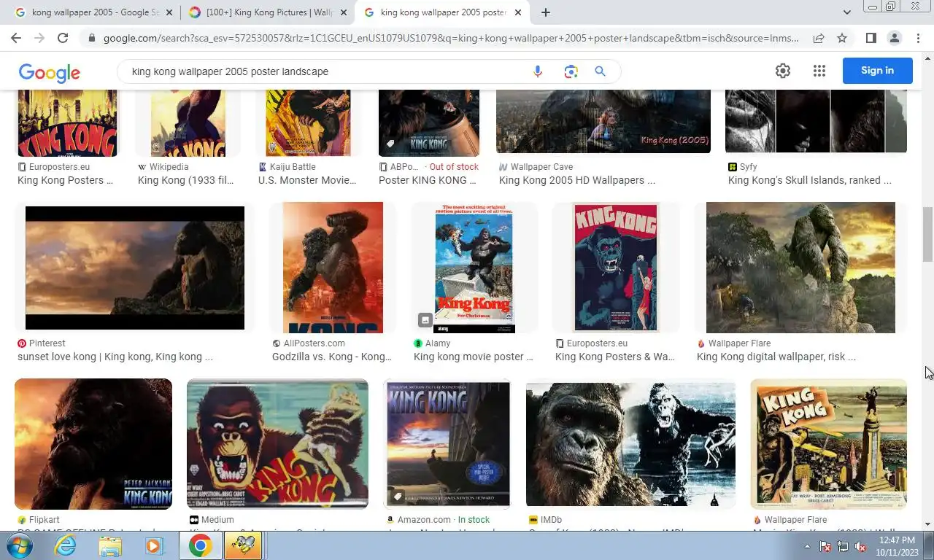The height and width of the screenshot is (560, 934).
Task: Open the Amazon King Kong soundtrack thumbnail
Action: 448,443
